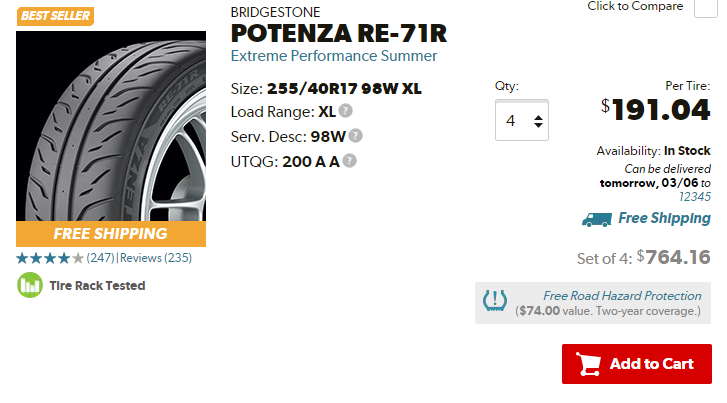The image size is (727, 403).
Task: Check the Click to Compare checkbox
Action: pos(705,7)
